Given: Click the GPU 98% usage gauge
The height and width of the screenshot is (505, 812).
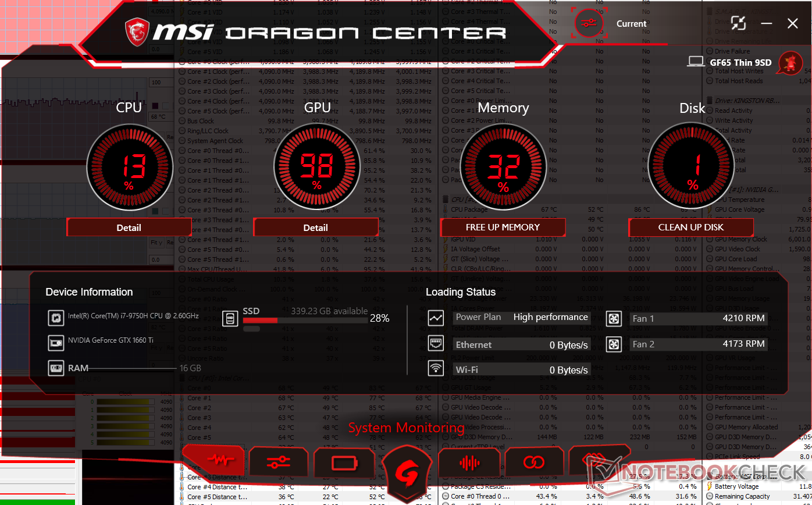Looking at the screenshot, I should tap(317, 166).
